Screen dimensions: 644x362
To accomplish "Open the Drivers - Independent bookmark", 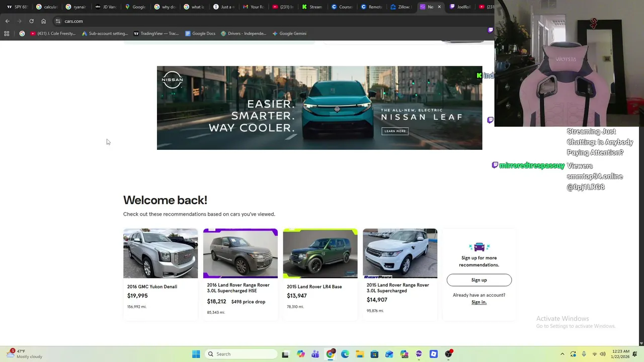I will coord(244,34).
